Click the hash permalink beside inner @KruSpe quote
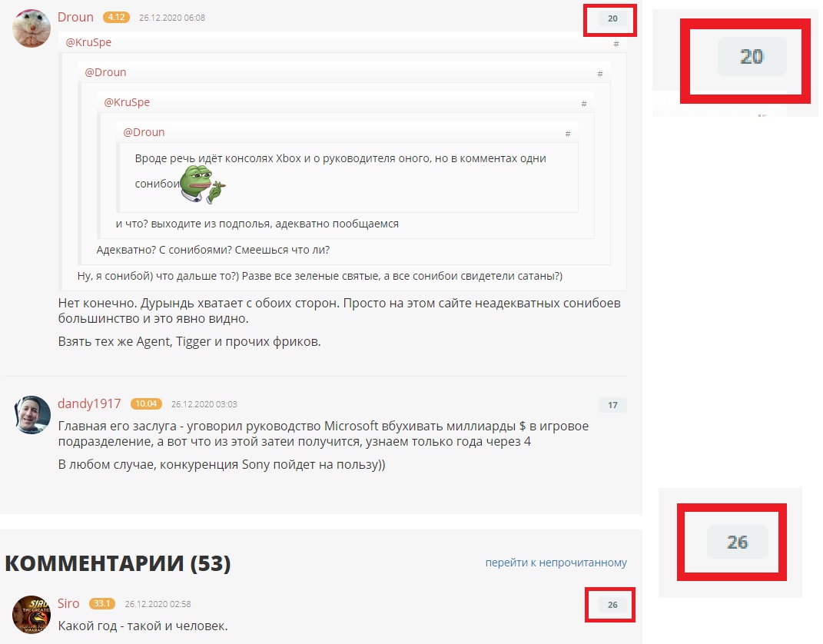The height and width of the screenshot is (644, 823). tap(584, 104)
